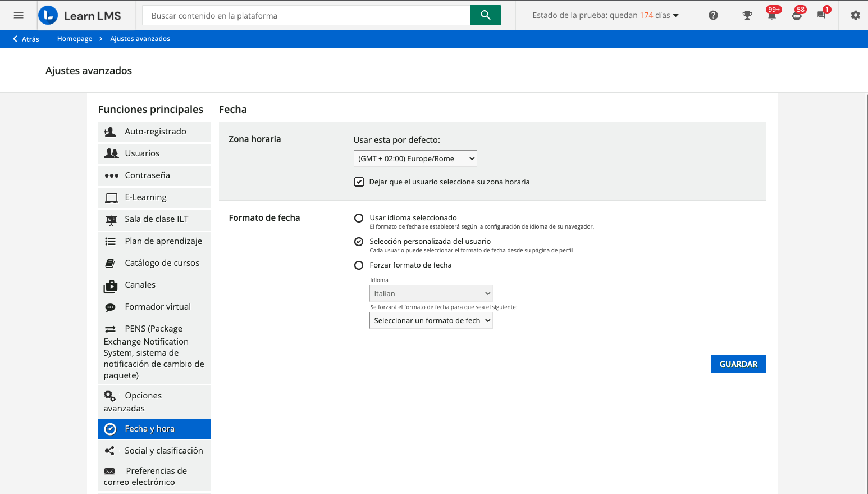Open Catálogo de cursos settings section
The width and height of the screenshot is (868, 494).
click(x=154, y=263)
